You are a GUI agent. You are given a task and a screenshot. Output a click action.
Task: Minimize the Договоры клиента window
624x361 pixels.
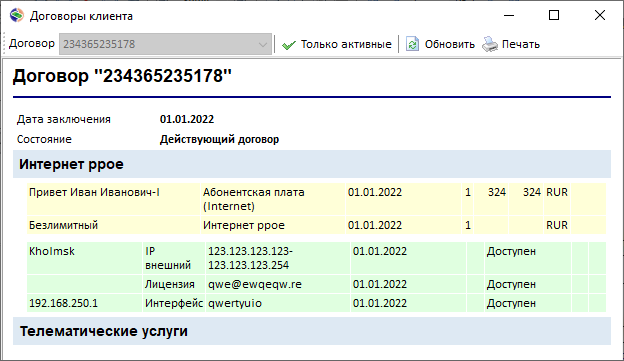coord(509,16)
